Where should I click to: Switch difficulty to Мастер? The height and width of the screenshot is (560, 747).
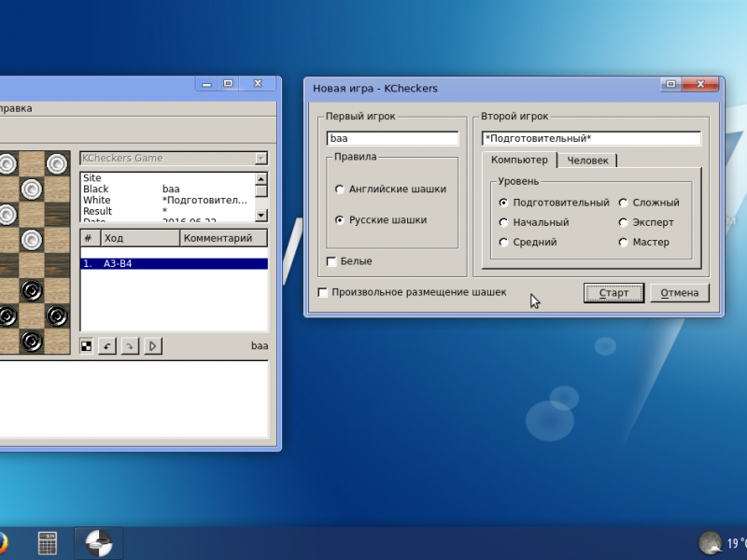point(643,243)
